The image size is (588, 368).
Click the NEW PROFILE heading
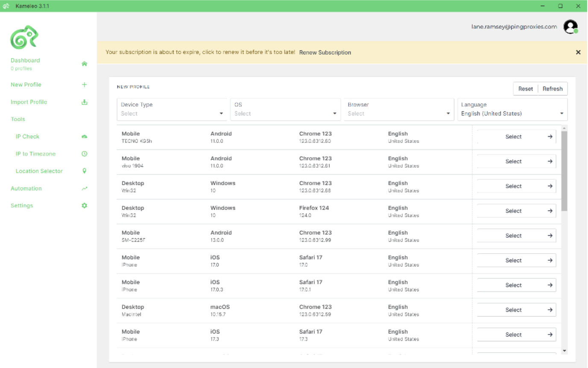click(x=133, y=87)
